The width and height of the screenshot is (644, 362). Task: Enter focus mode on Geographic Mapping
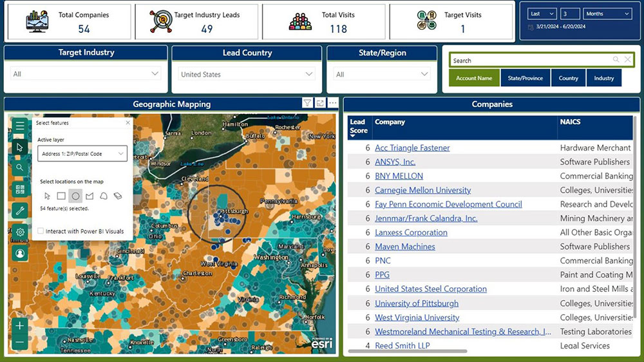coord(320,103)
